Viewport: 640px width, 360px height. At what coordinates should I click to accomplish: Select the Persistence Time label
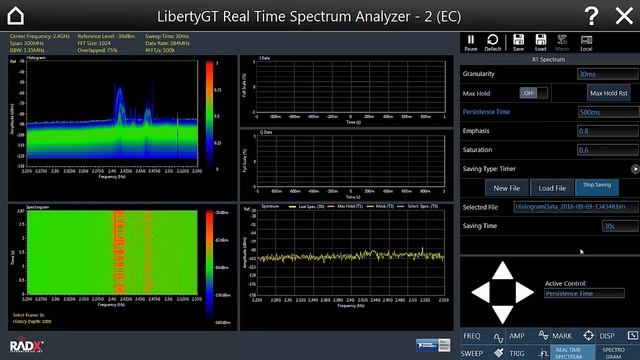[x=486, y=112]
